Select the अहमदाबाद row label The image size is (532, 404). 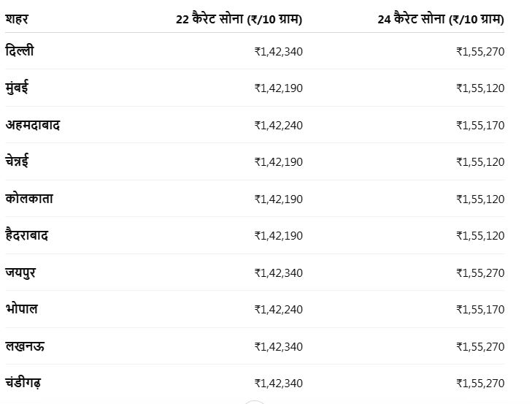(33, 125)
